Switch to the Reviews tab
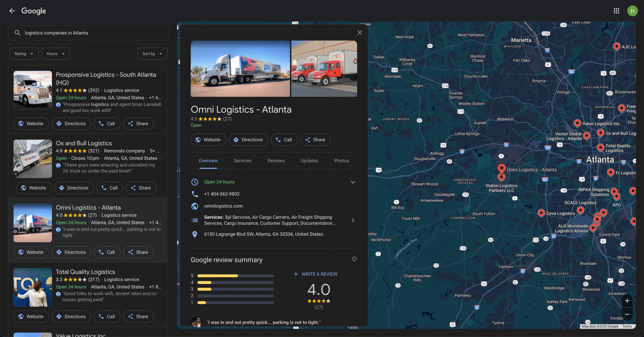The height and width of the screenshot is (337, 644). click(276, 161)
